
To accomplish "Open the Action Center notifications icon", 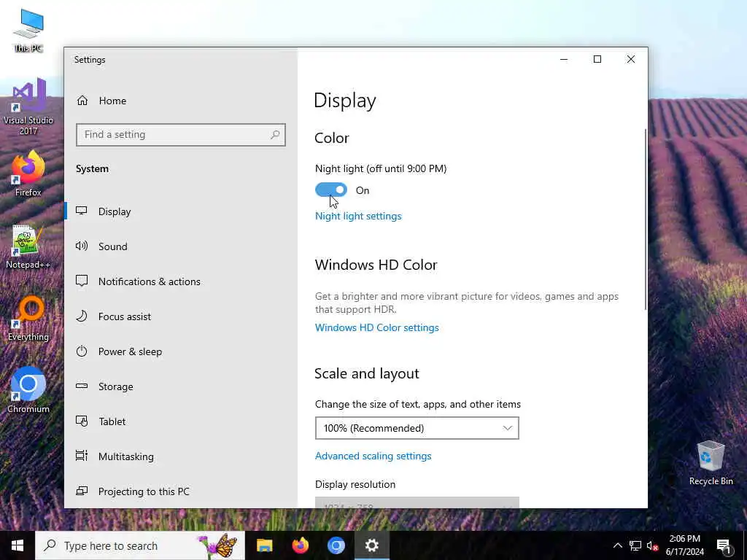I will click(724, 545).
